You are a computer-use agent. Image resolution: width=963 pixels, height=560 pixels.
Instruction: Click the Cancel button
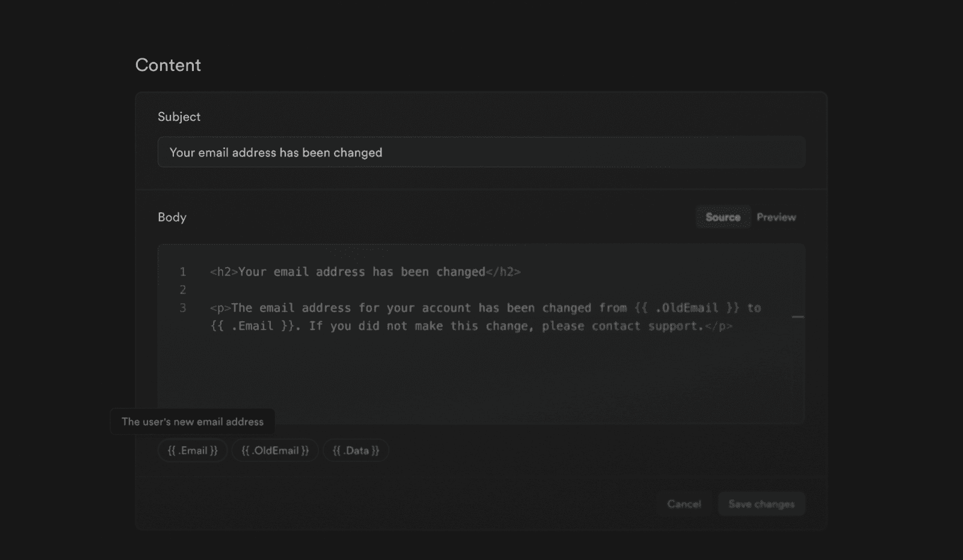tap(684, 504)
